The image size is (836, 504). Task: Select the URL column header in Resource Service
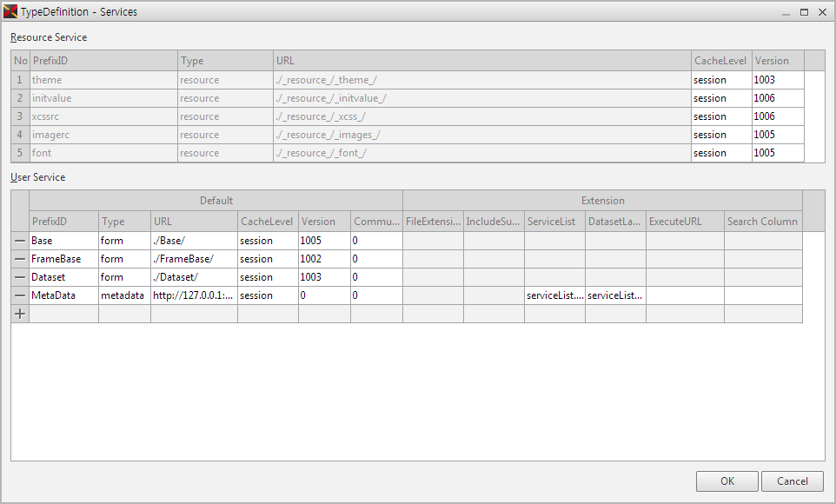click(x=481, y=61)
